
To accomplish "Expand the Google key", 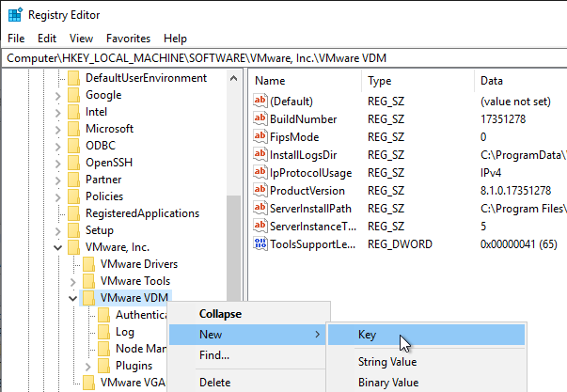I will pyautogui.click(x=58, y=96).
